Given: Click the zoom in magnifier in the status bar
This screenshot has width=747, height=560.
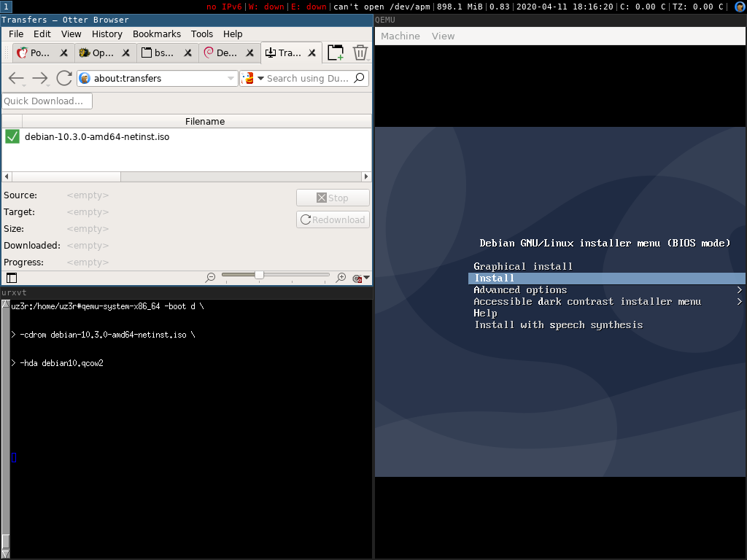Looking at the screenshot, I should (341, 278).
